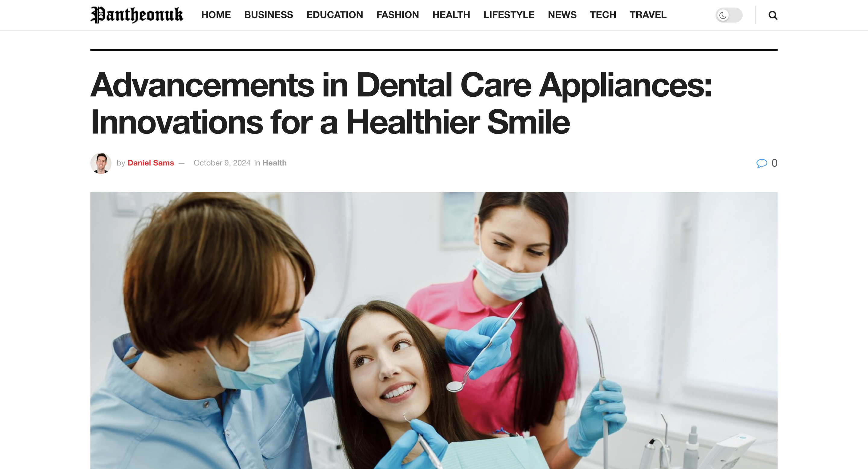Open the LIFESTYLE category
The width and height of the screenshot is (868, 469).
[509, 15]
